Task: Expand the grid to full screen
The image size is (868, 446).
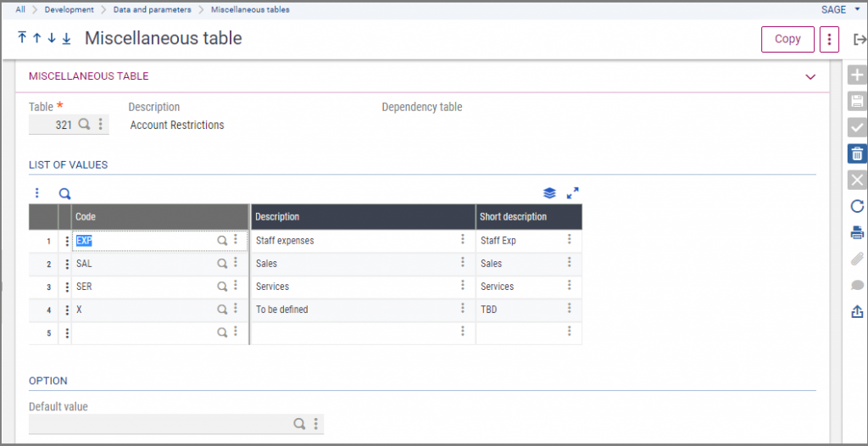Action: pos(572,193)
